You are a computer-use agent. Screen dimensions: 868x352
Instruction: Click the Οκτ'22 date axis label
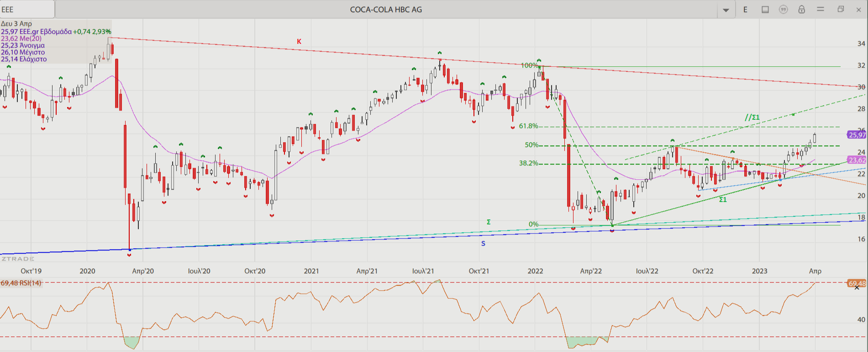[703, 271]
